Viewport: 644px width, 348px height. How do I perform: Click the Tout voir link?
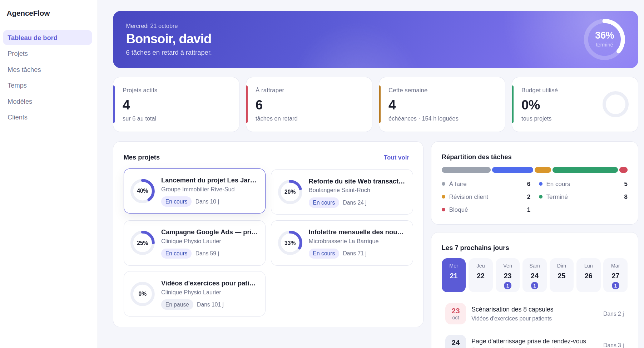click(x=396, y=157)
